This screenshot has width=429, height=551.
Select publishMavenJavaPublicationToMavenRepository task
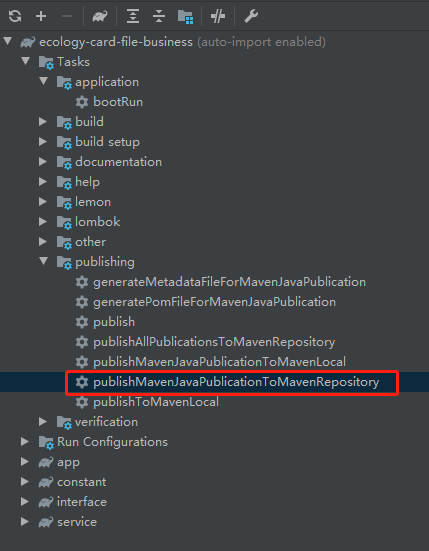236,382
